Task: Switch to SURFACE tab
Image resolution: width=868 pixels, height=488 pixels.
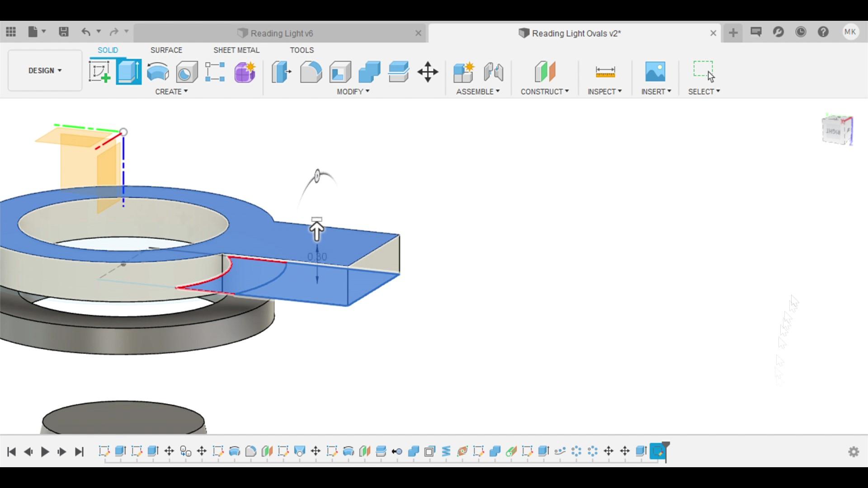Action: [166, 50]
